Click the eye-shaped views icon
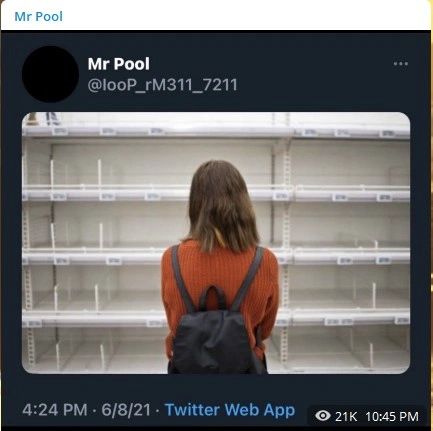The height and width of the screenshot is (431, 433). click(x=323, y=416)
